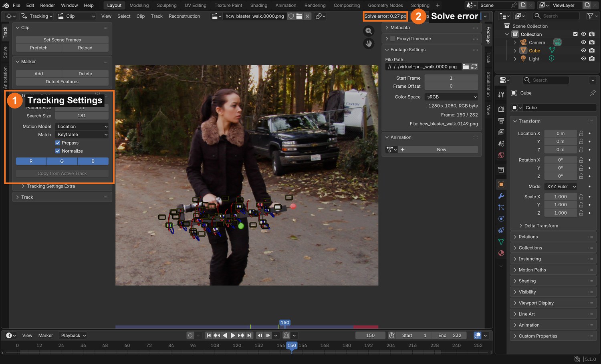
Task: Hide the Camera object via its eye icon
Action: coord(583,42)
